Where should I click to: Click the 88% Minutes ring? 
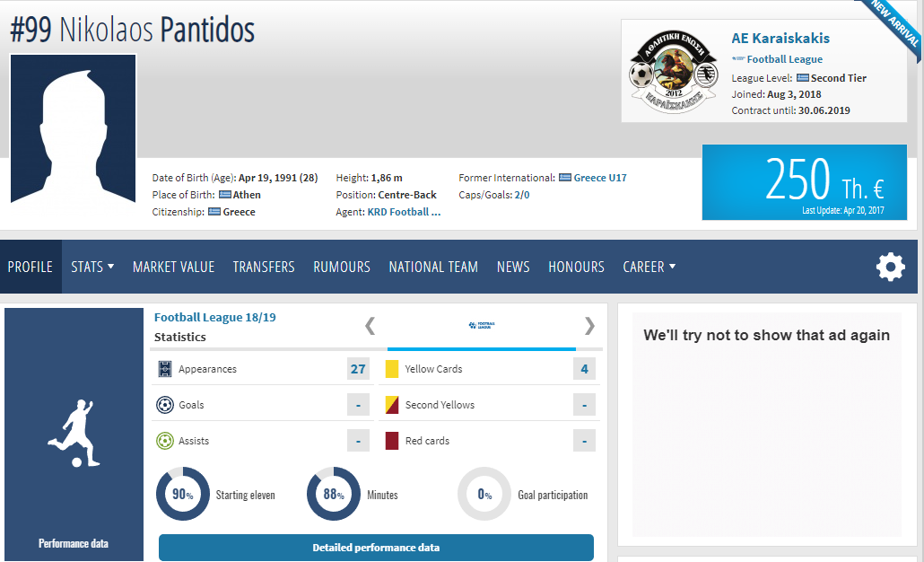click(334, 494)
